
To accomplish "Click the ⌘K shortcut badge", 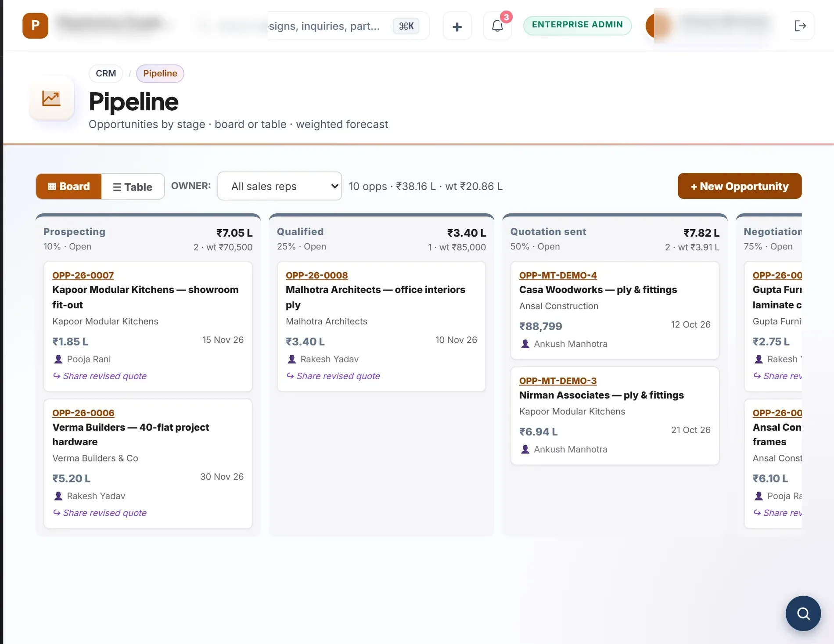I will [406, 26].
